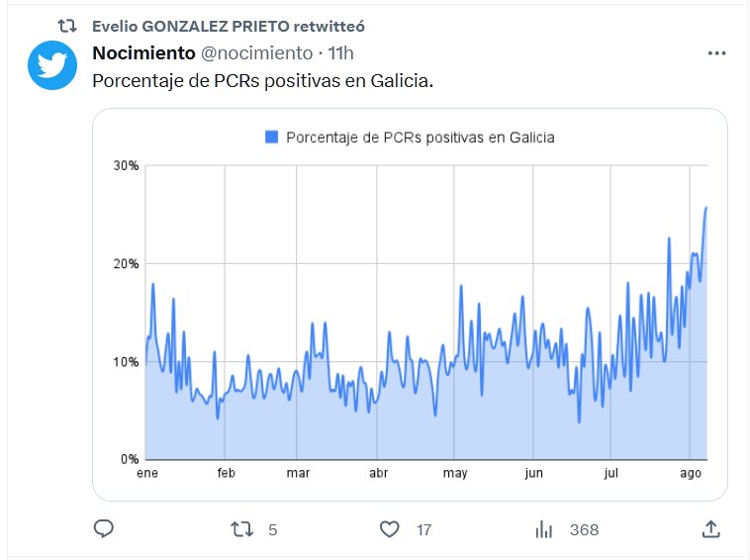750x560 pixels.
Task: Open tweet analytics bar chart icon
Action: (x=543, y=529)
